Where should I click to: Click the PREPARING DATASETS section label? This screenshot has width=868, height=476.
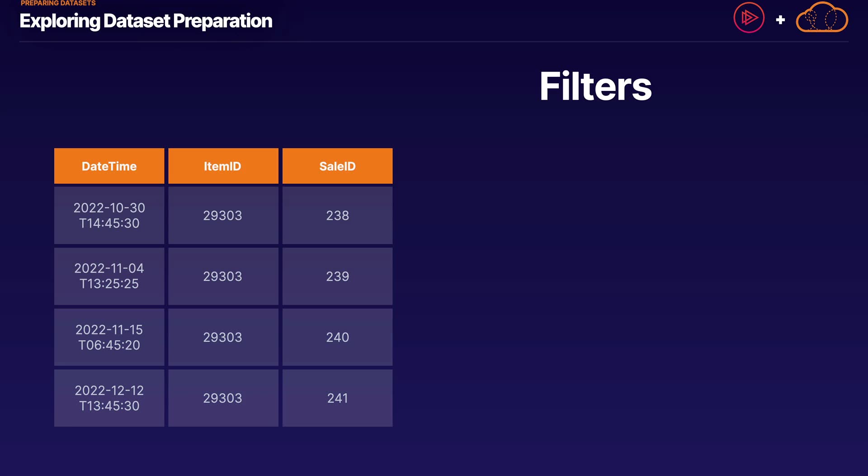pyautogui.click(x=58, y=3)
